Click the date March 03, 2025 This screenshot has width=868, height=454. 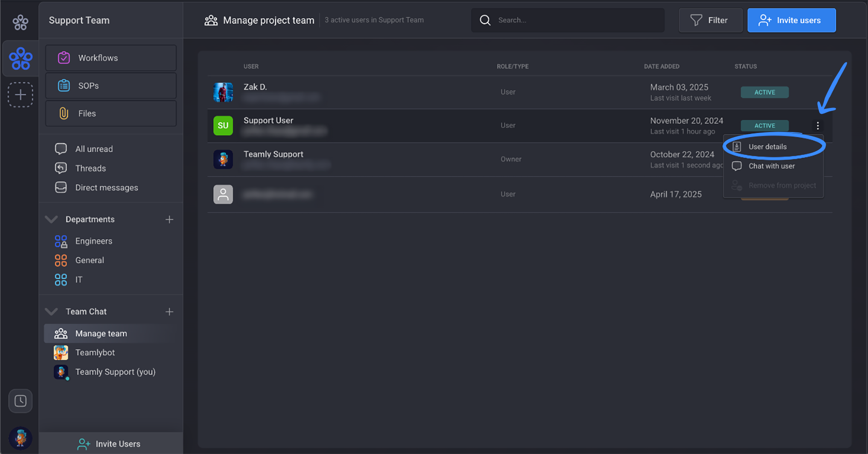pyautogui.click(x=679, y=87)
